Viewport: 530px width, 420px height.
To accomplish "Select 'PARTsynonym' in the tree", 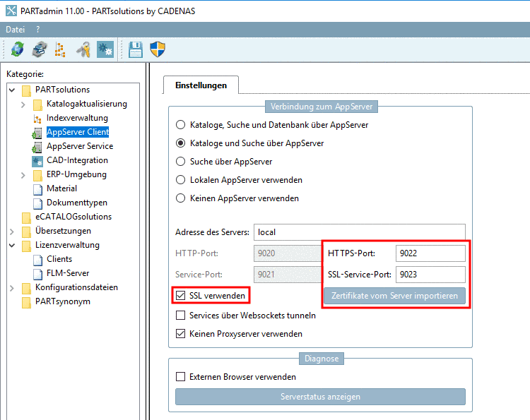I will pyautogui.click(x=62, y=301).
